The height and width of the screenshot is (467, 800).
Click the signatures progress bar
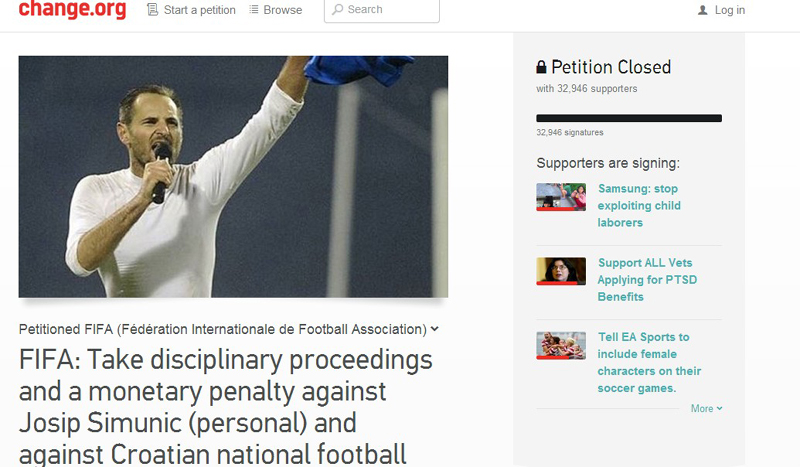pos(629,118)
